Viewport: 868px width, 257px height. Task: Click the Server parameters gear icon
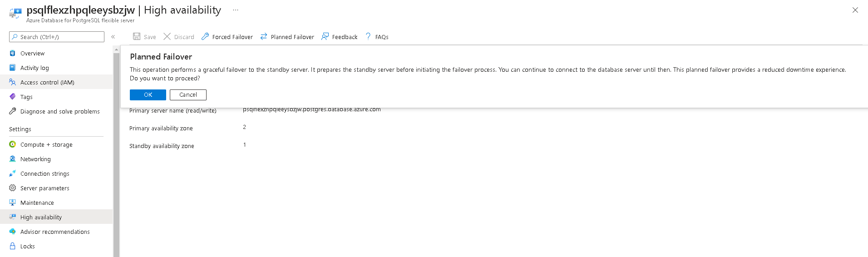pos(13,188)
